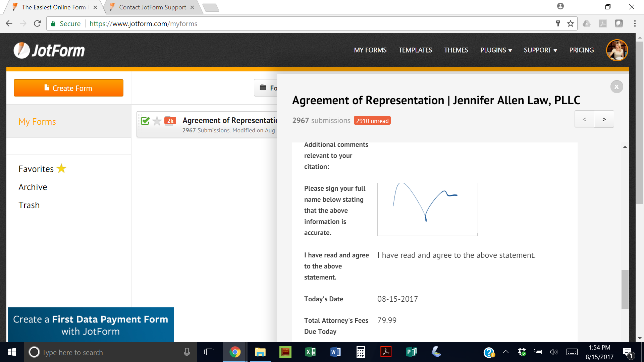Viewport: 644px width, 362px height.
Task: Expand the Plugins dropdown menu
Action: [496, 50]
